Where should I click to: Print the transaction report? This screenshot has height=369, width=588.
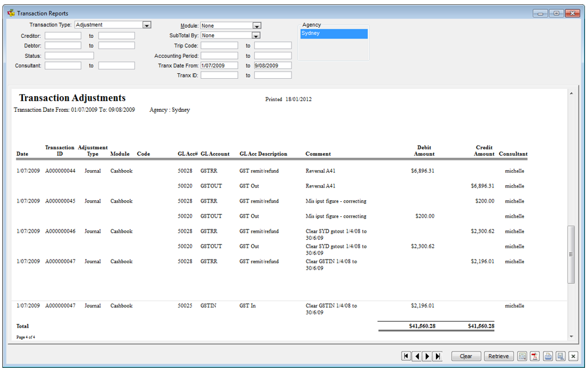click(548, 356)
